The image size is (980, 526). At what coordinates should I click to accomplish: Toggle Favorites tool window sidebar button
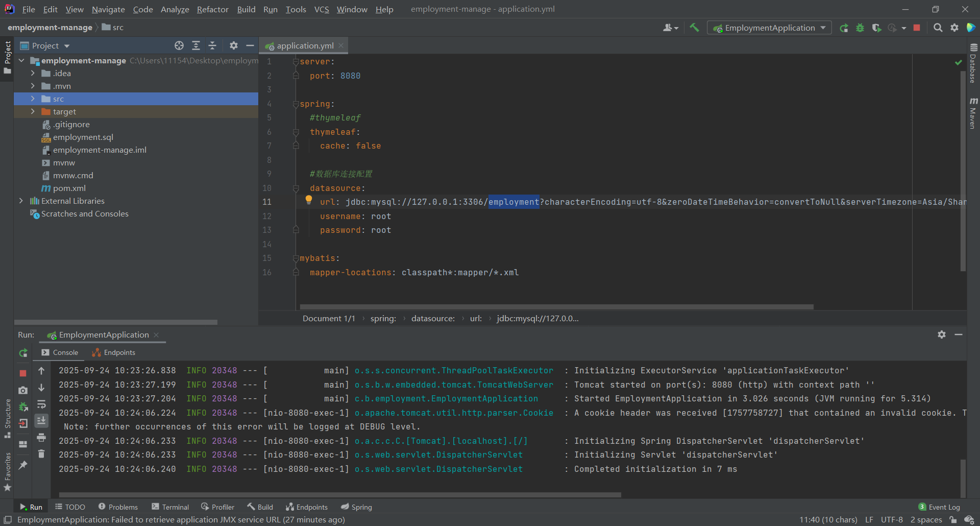7,472
